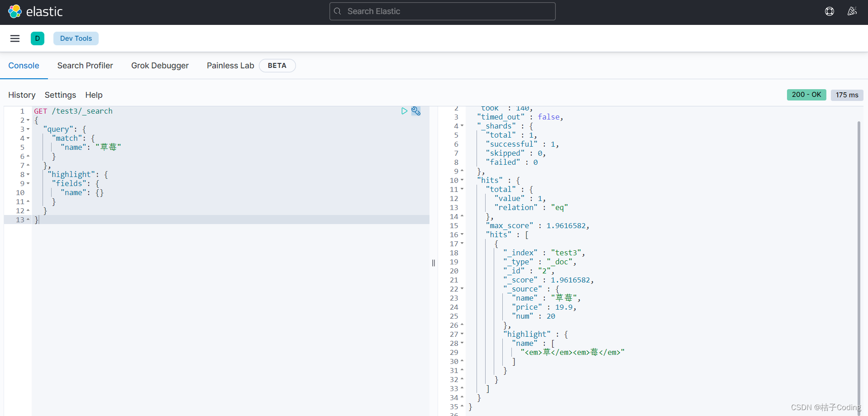Open History panel
Image resolution: width=868 pixels, height=416 pixels.
click(22, 95)
